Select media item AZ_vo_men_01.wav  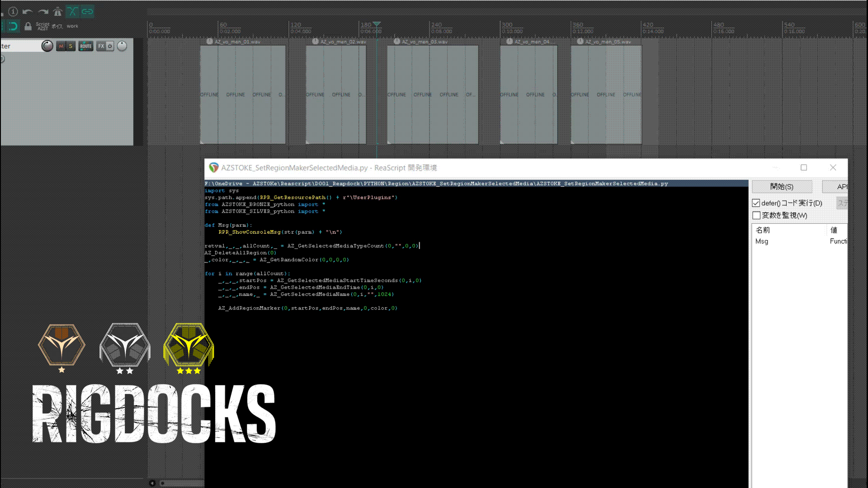243,94
